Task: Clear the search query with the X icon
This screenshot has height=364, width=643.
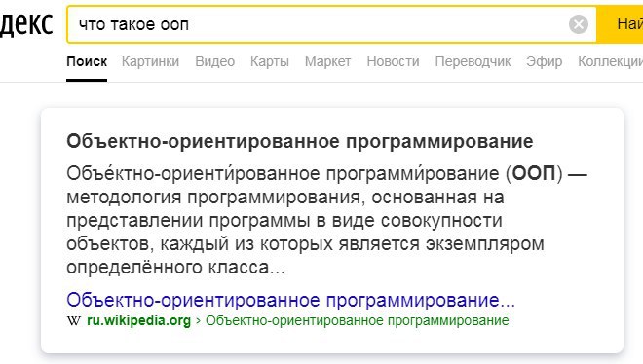Action: pos(579,24)
